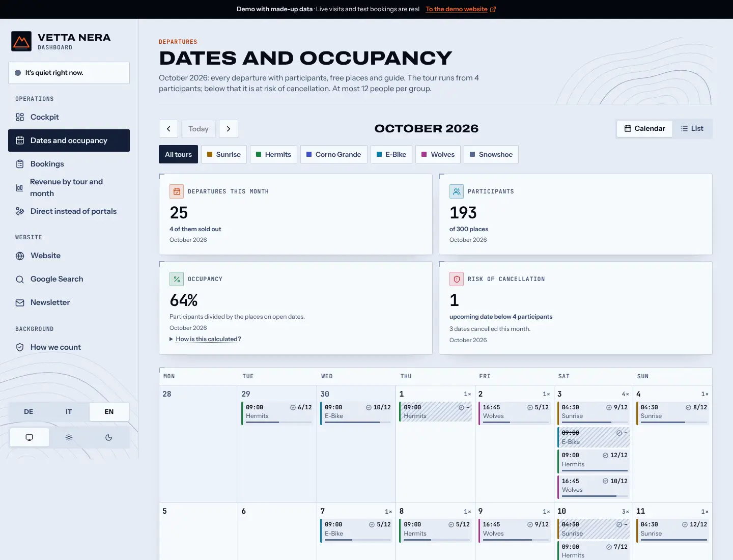Go to previous month arrow
Screen dimensions: 733x560
(168, 129)
